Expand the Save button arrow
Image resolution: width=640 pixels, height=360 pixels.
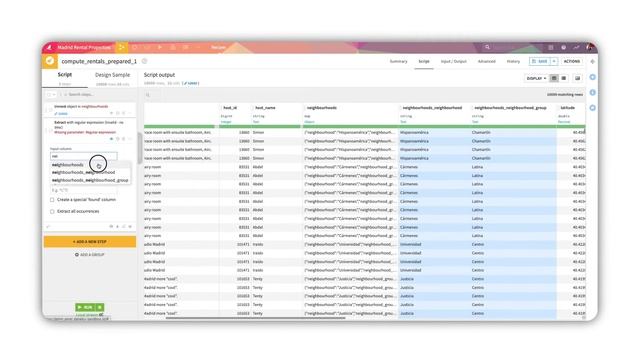point(554,61)
